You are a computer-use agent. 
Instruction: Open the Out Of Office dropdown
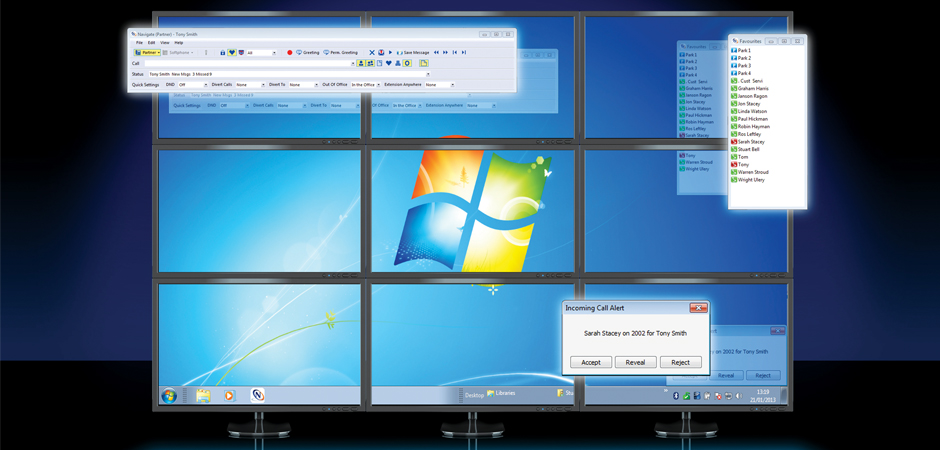[x=366, y=84]
